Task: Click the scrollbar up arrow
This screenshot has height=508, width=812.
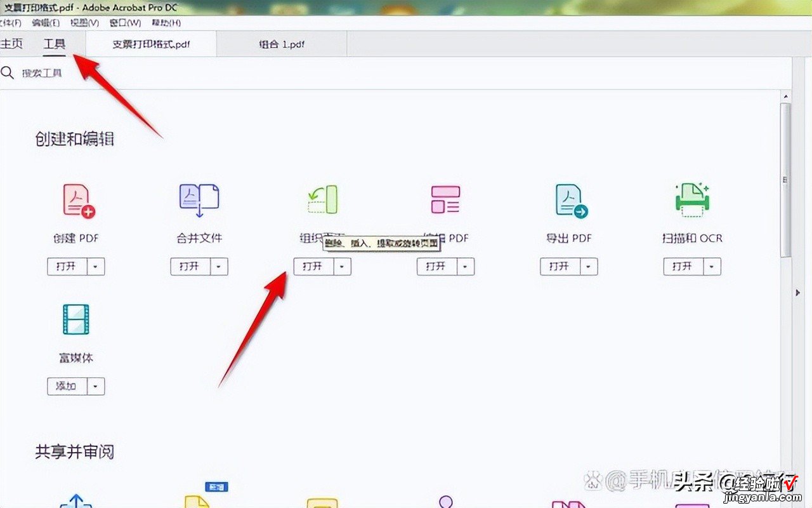Action: point(786,96)
